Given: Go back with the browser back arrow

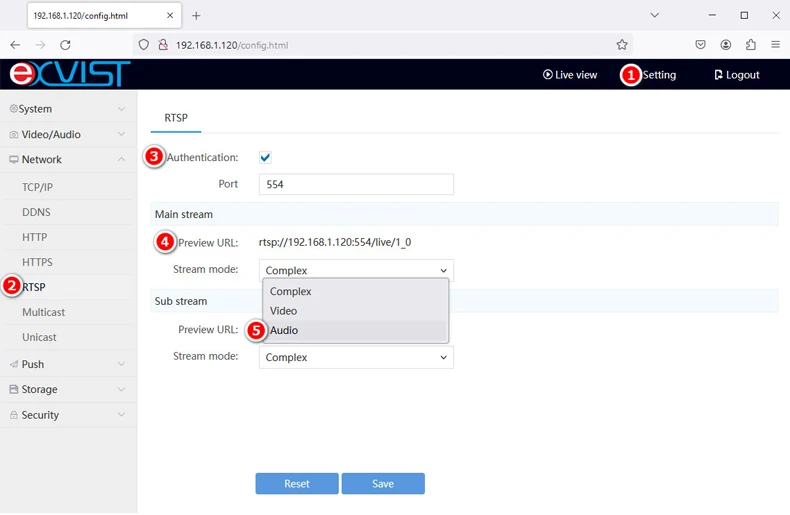Looking at the screenshot, I should [15, 45].
